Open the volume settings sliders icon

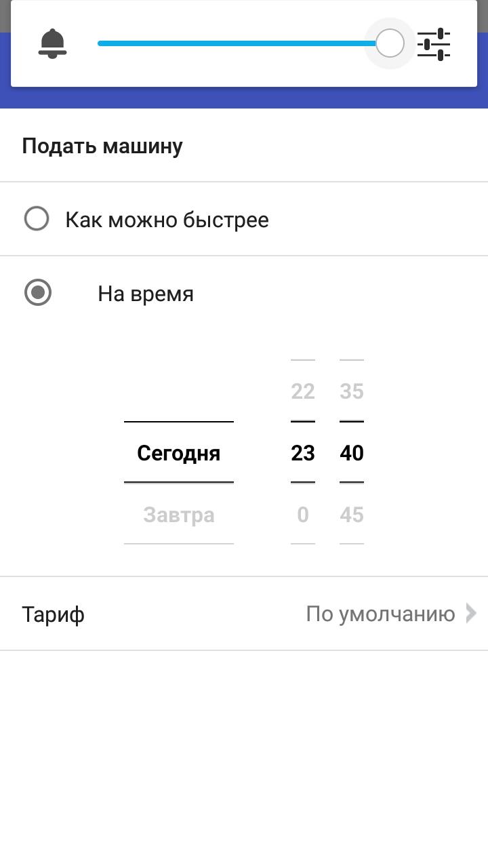tap(434, 44)
